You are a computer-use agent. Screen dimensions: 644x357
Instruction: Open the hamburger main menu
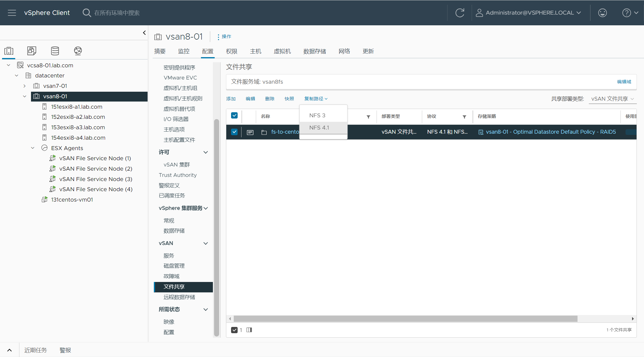[12, 13]
